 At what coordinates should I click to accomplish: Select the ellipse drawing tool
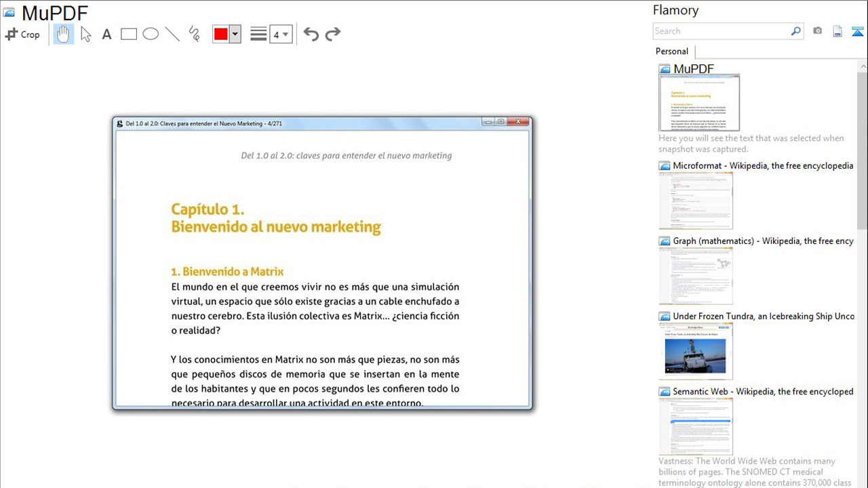151,34
